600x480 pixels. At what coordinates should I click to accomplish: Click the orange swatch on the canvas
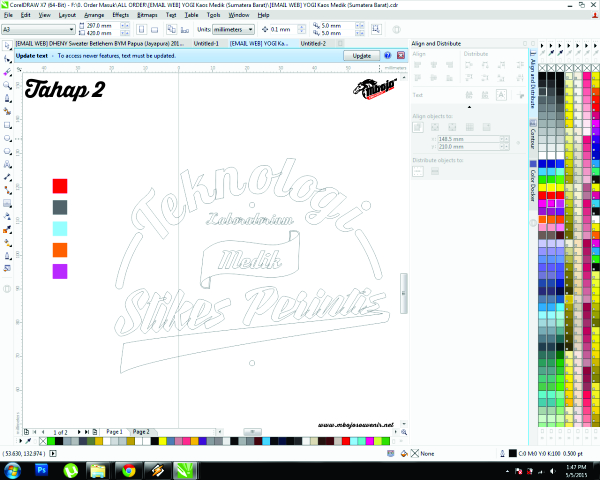coord(60,250)
